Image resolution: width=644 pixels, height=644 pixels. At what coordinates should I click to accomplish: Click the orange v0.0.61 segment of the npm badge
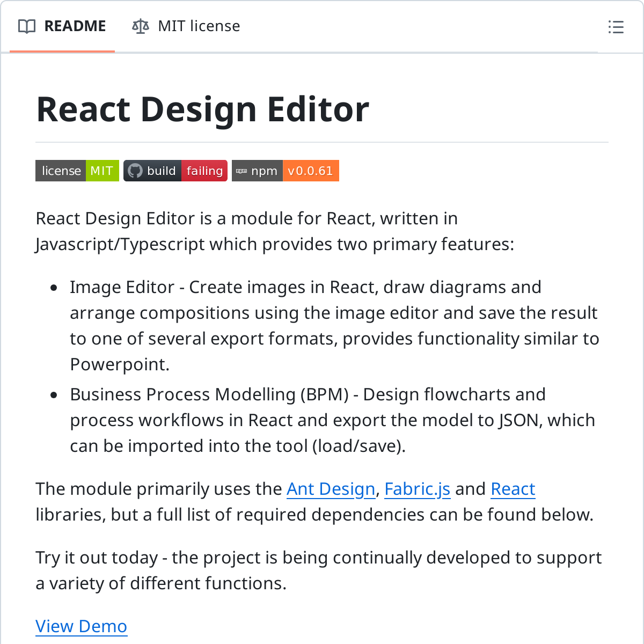pyautogui.click(x=311, y=171)
